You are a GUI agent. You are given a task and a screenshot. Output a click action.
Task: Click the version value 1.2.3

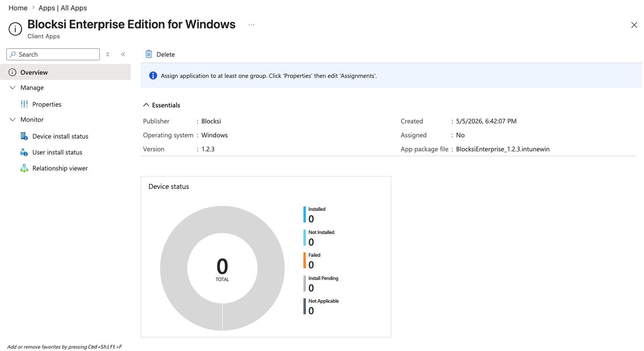(208, 149)
